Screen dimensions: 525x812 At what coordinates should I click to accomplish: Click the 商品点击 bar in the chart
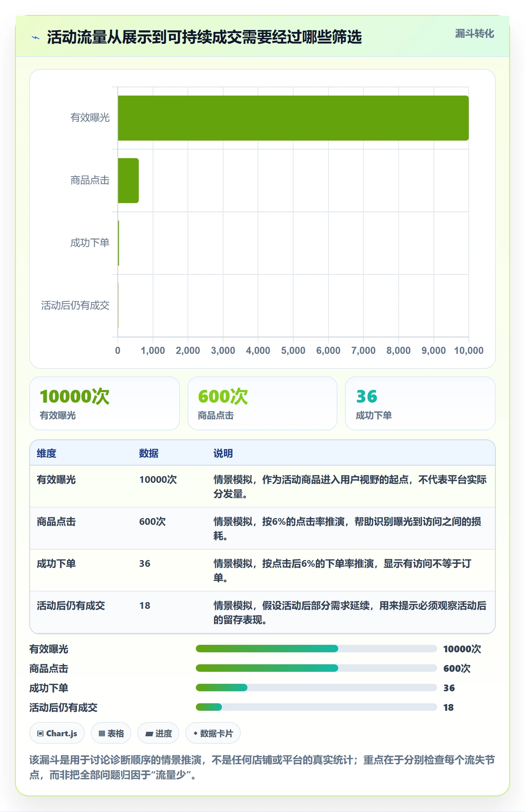[128, 181]
